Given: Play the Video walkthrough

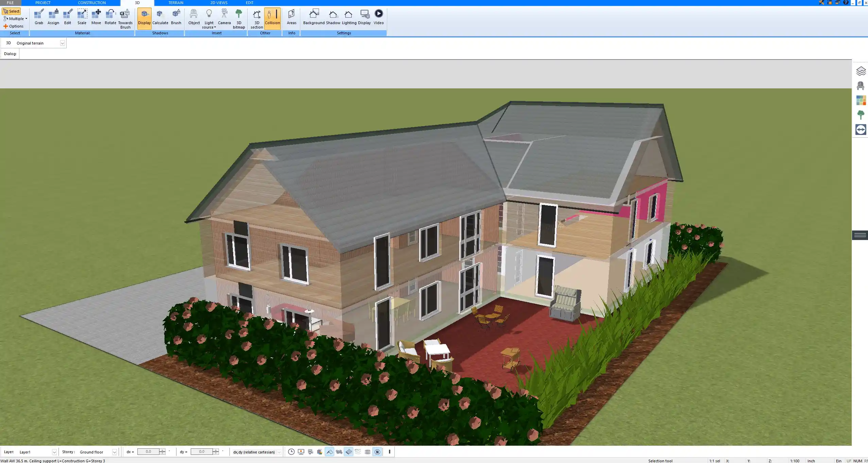Looking at the screenshot, I should click(x=379, y=17).
